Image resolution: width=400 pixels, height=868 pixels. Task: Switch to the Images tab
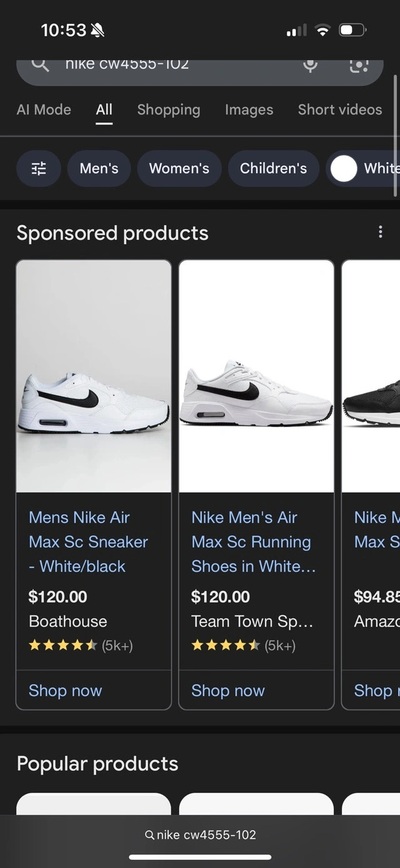[249, 109]
